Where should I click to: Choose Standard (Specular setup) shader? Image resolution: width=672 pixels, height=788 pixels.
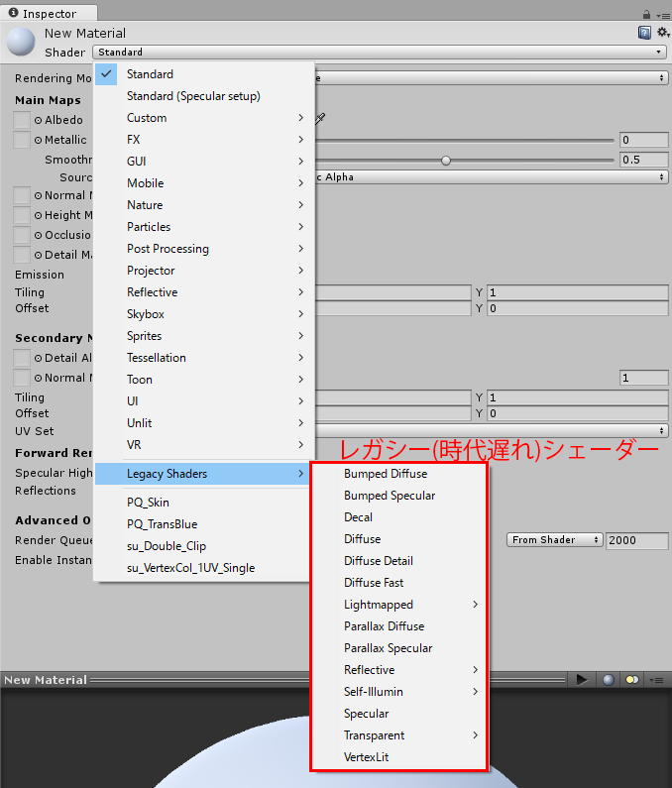pyautogui.click(x=204, y=96)
